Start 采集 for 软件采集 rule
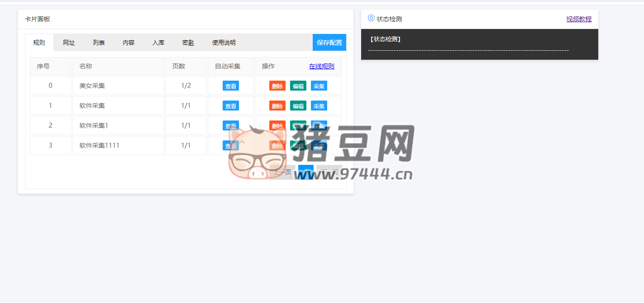 point(319,106)
